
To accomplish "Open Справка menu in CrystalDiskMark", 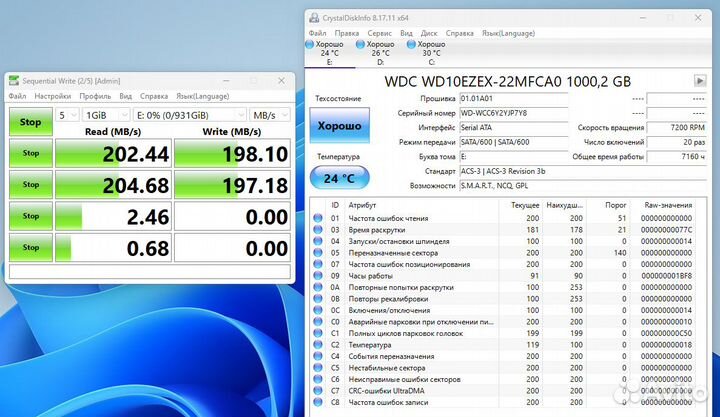I will click(x=154, y=96).
